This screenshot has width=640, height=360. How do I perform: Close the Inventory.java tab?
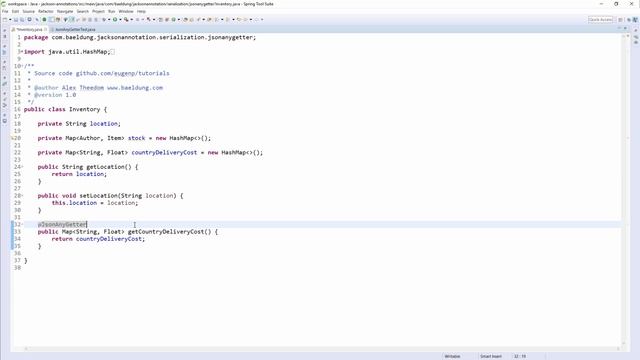tap(46, 29)
